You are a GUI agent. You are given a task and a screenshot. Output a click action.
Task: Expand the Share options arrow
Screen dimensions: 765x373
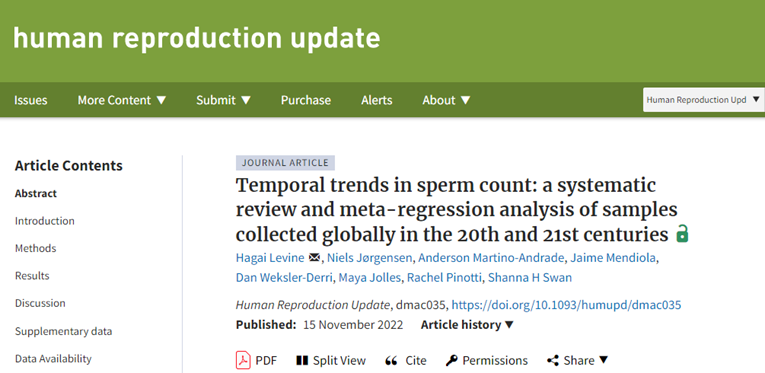click(x=604, y=360)
